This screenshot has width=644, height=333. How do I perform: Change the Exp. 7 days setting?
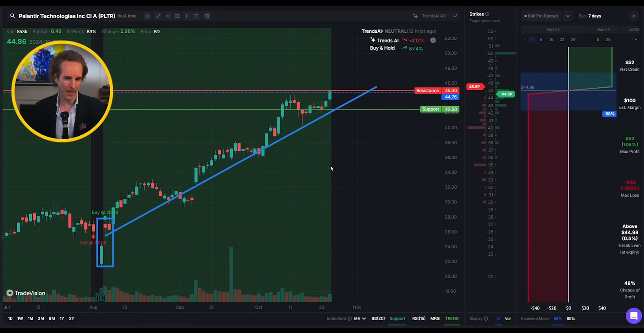[x=590, y=16]
